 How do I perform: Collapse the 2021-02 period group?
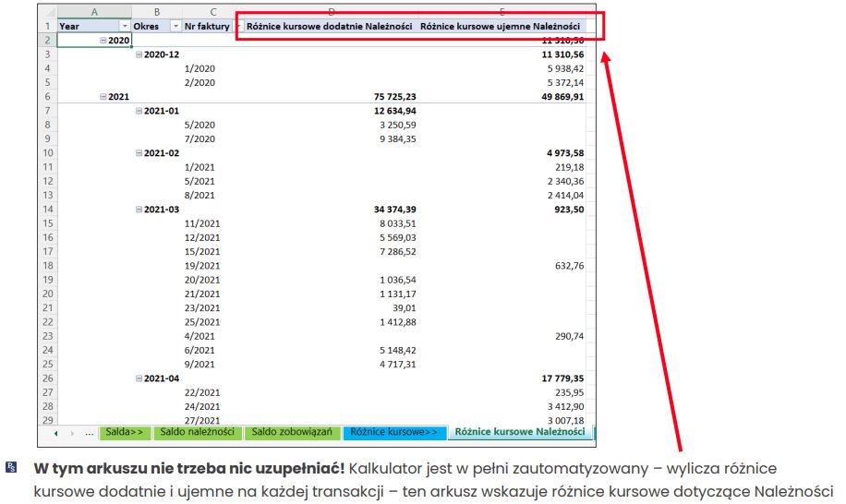point(139,153)
